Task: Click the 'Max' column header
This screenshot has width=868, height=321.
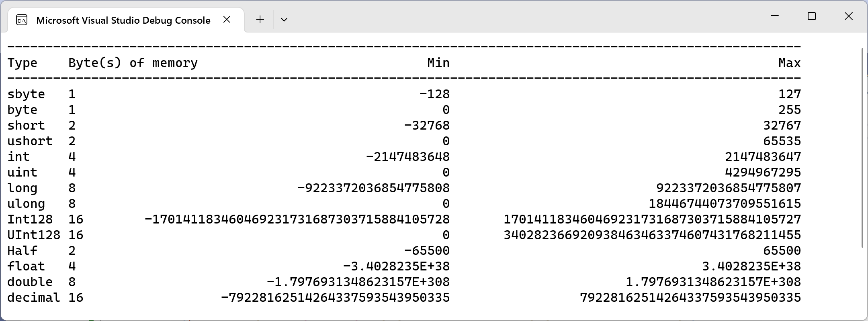Action: pyautogui.click(x=790, y=63)
